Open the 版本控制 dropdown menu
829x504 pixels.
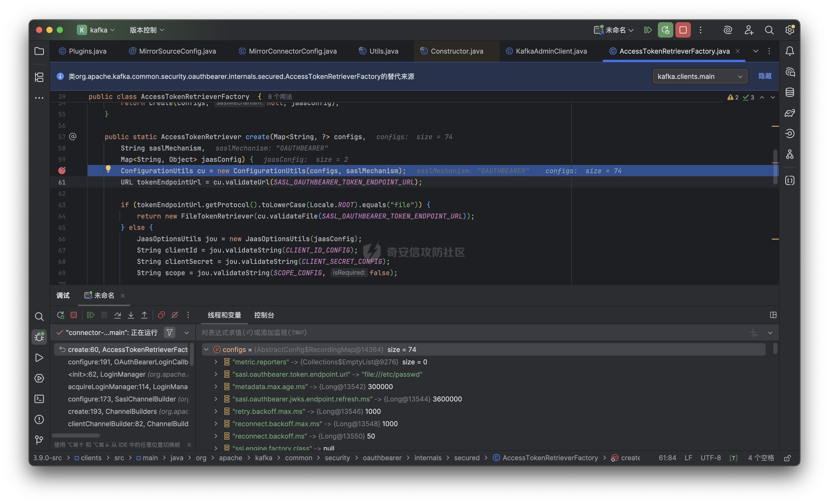[x=147, y=30]
